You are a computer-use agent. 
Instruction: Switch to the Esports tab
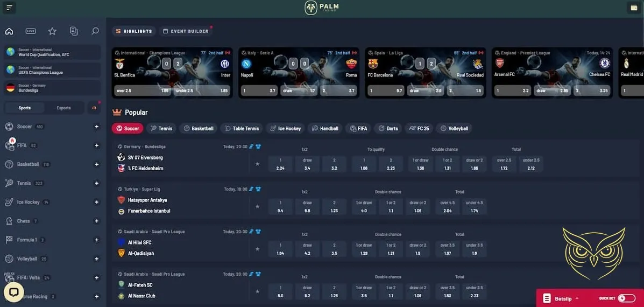click(63, 108)
